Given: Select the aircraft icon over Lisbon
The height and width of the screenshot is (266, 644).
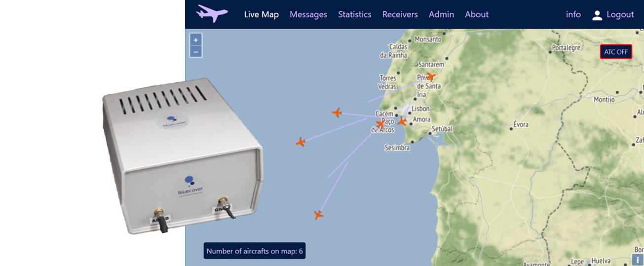Looking at the screenshot, I should click(x=402, y=121).
